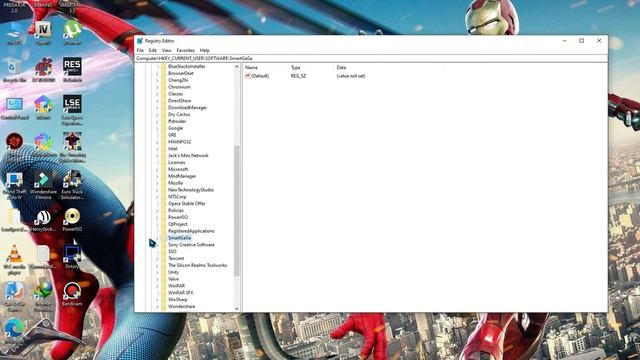Expand the NTSCorp registry key
Screen dimensions: 640x360
[157, 197]
